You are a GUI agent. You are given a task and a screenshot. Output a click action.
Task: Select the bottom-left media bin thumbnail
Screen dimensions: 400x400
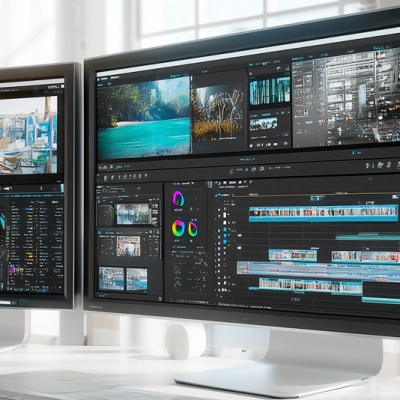click(111, 279)
